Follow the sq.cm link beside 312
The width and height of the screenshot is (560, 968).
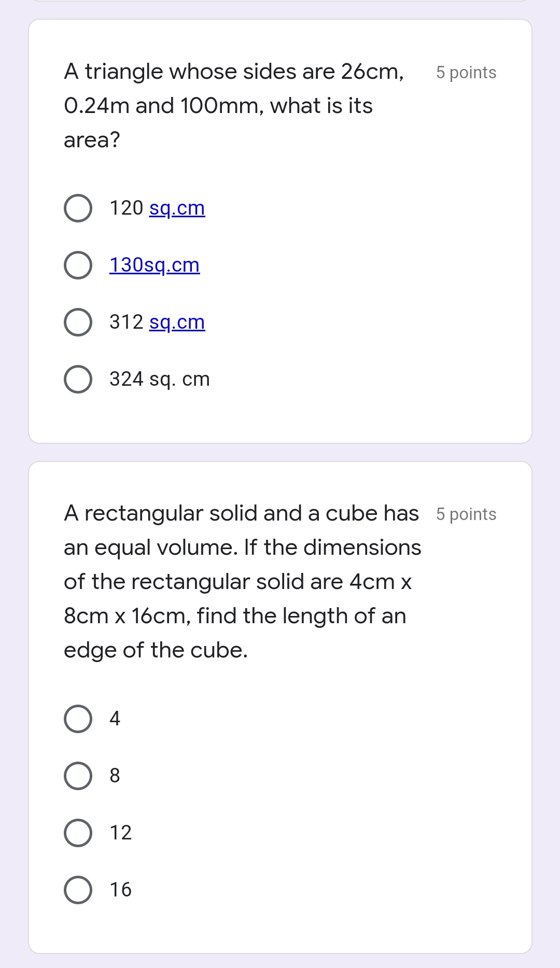click(x=177, y=322)
